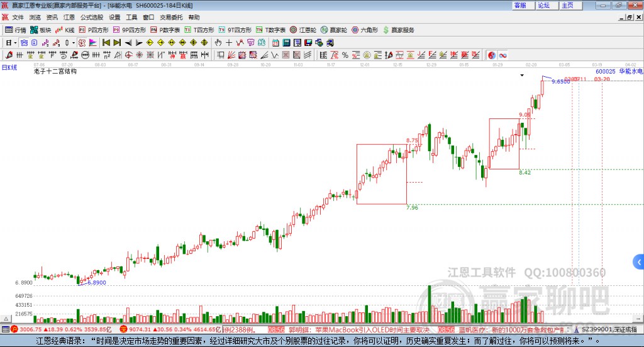Open the 江恩轮 Gann wheel
This screenshot has height=347, width=644.
[303, 30]
